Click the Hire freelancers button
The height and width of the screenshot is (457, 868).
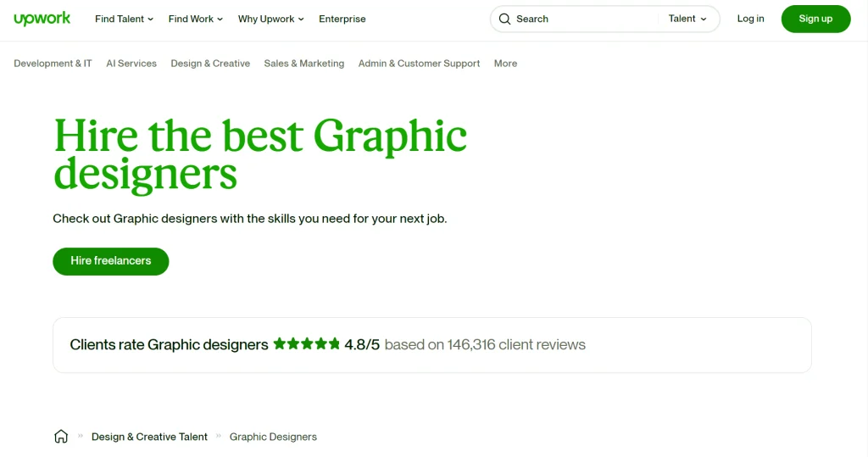click(x=111, y=261)
